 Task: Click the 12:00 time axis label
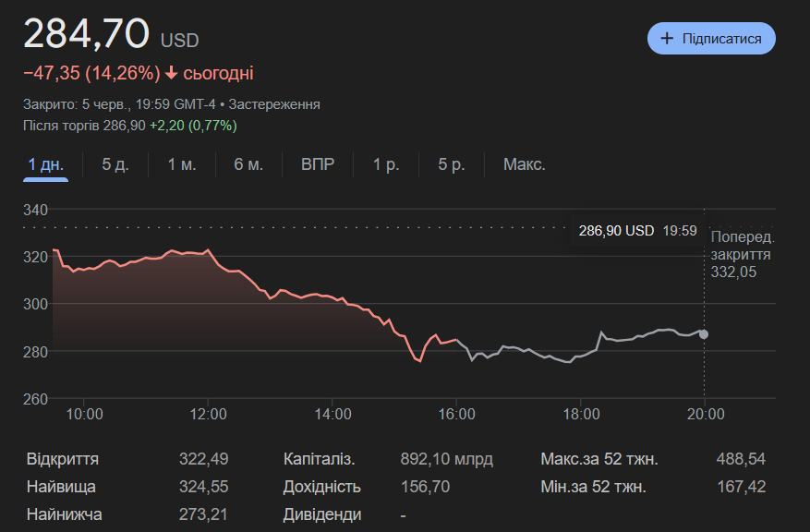208,414
